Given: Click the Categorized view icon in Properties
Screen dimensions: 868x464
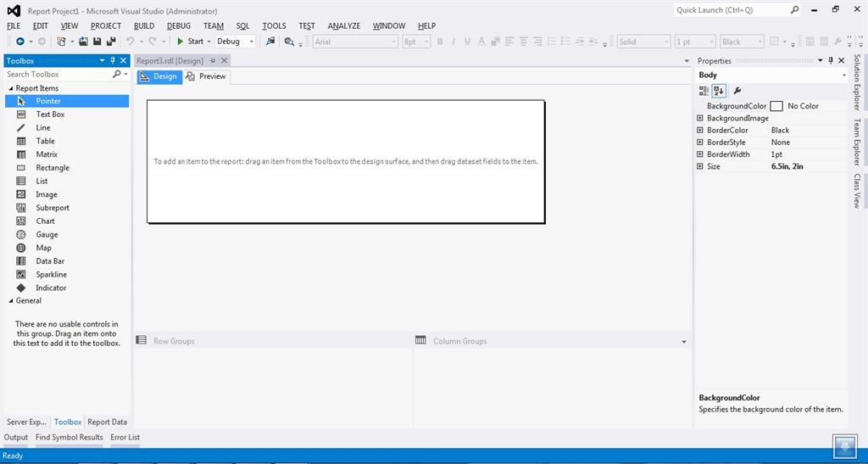Looking at the screenshot, I should click(704, 90).
